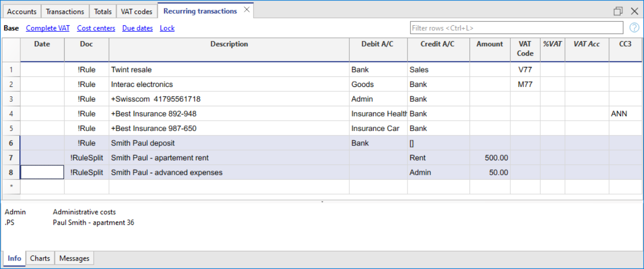Viewport: 644px width, 269px height.
Task: Click the Lock view link
Action: coord(167,28)
